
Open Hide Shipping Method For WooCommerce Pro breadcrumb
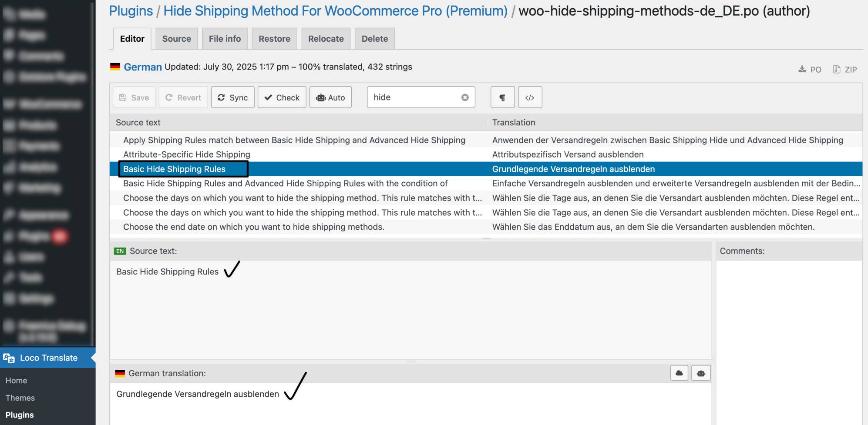coord(336,11)
